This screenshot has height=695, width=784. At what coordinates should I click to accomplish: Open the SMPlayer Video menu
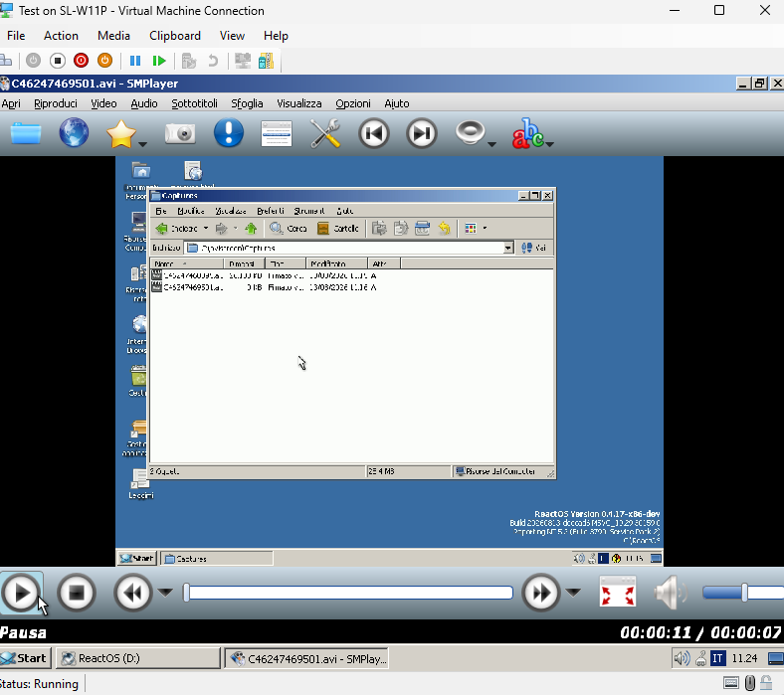pos(103,103)
